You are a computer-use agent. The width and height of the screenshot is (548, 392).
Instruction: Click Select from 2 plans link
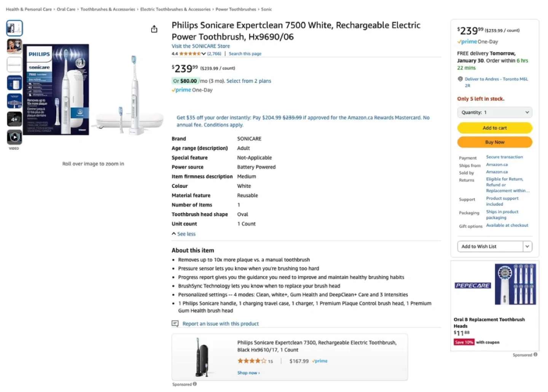pos(249,81)
